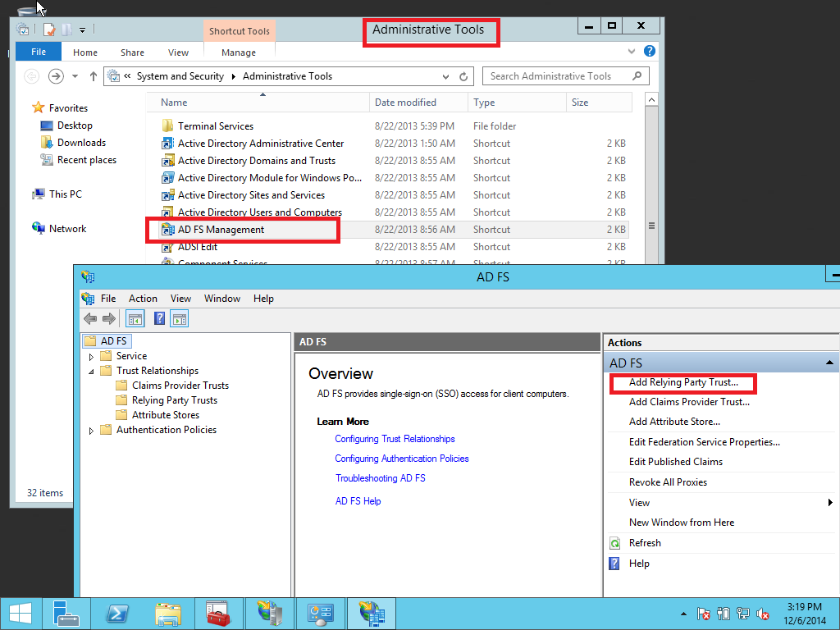Expand the Service tree node
The height and width of the screenshot is (630, 840).
92,357
